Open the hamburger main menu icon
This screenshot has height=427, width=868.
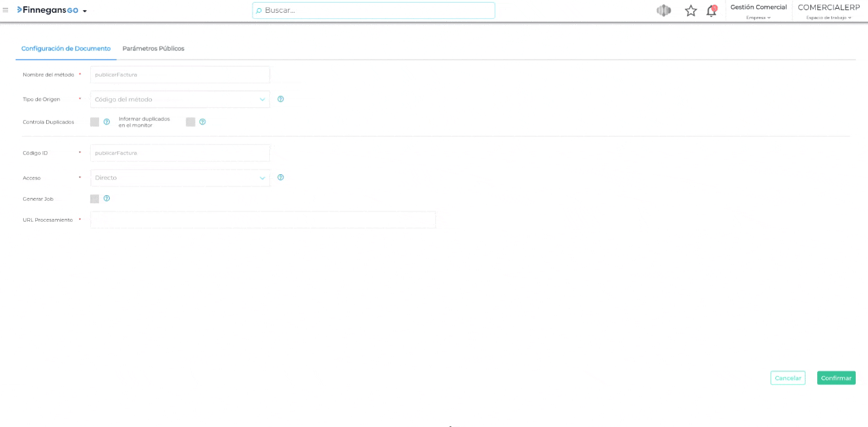point(5,10)
